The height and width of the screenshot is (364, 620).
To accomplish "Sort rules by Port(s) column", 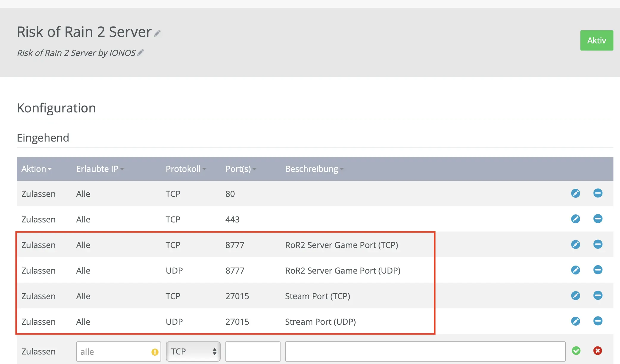I will pyautogui.click(x=241, y=169).
